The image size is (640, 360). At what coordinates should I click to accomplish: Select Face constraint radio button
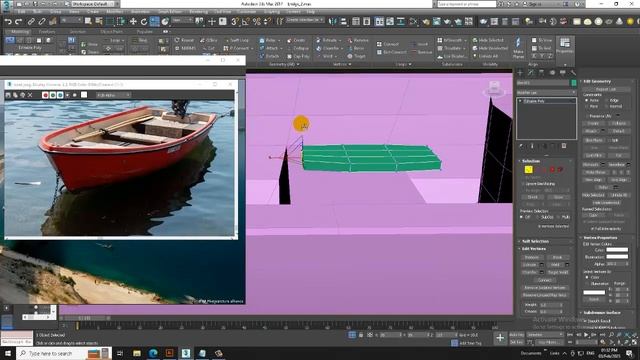[587, 106]
